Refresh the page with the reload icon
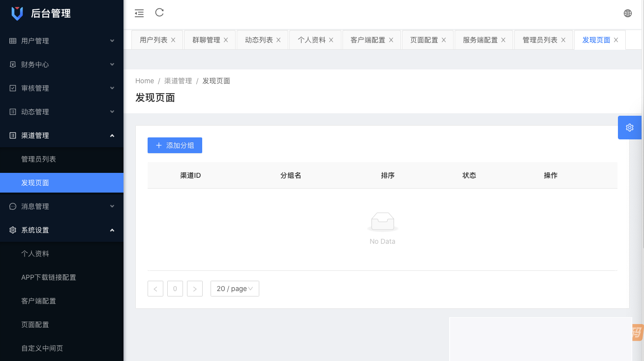 (x=159, y=13)
